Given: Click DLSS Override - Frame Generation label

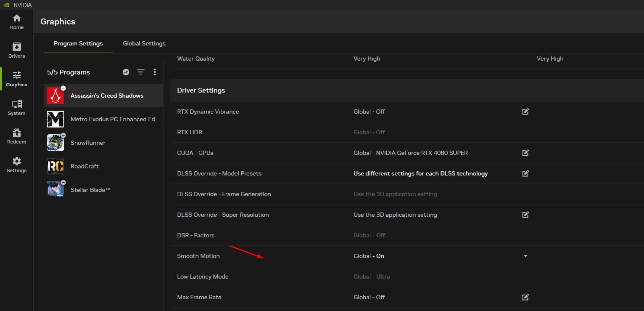Looking at the screenshot, I should [x=224, y=194].
